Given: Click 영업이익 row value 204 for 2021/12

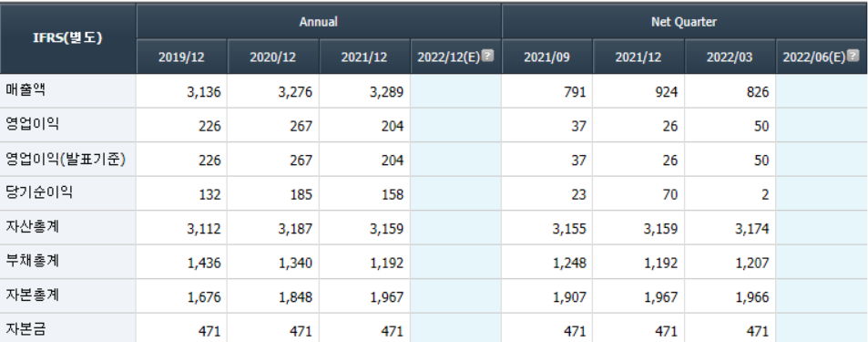Looking at the screenshot, I should click(x=392, y=127).
